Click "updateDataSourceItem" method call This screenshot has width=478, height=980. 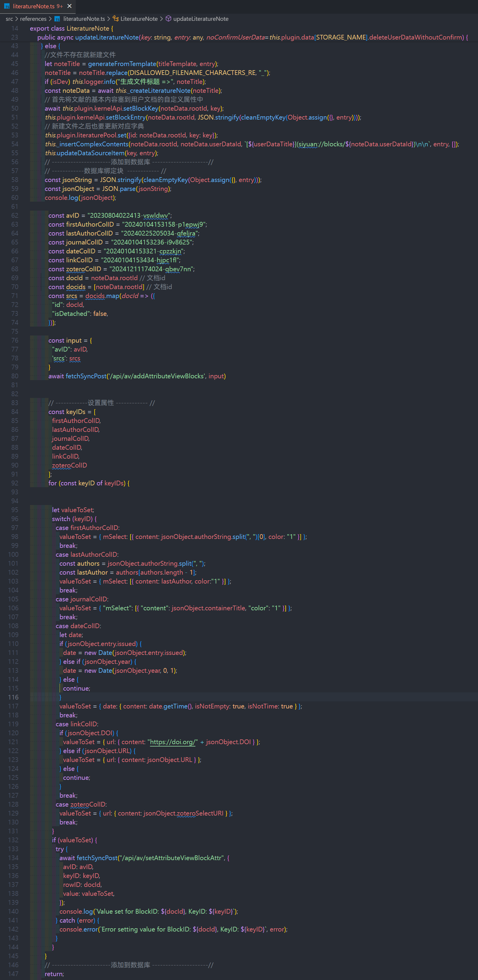point(91,153)
